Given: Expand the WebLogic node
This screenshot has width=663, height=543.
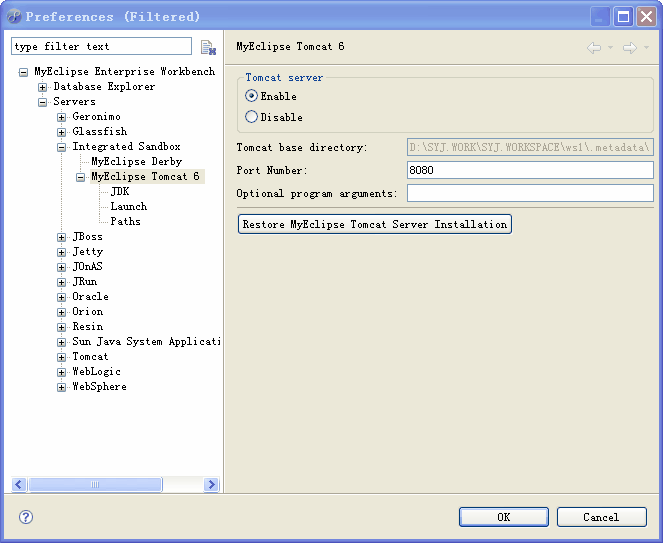Looking at the screenshot, I should 61,373.
